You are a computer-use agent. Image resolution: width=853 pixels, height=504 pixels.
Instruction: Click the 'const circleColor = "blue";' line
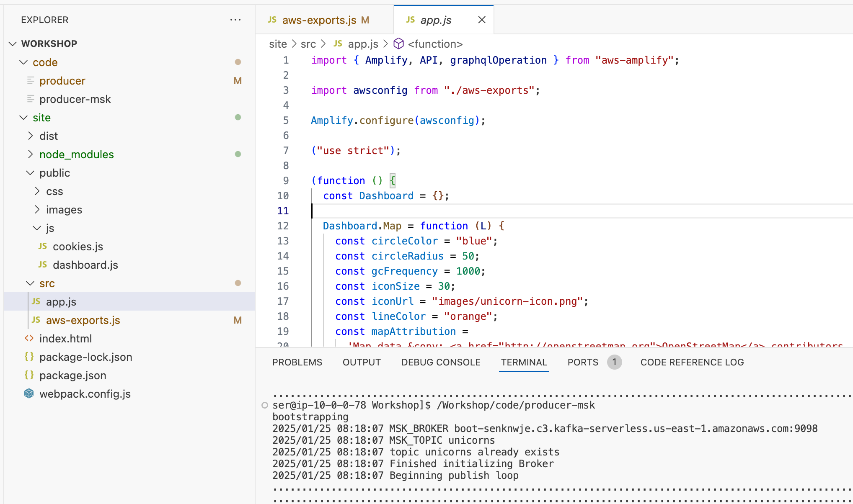point(416,241)
